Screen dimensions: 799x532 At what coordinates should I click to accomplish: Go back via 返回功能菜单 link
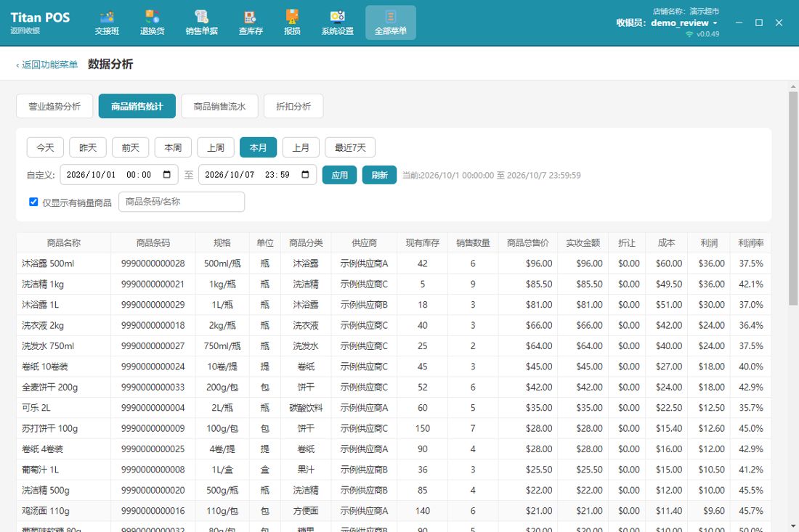pos(47,65)
